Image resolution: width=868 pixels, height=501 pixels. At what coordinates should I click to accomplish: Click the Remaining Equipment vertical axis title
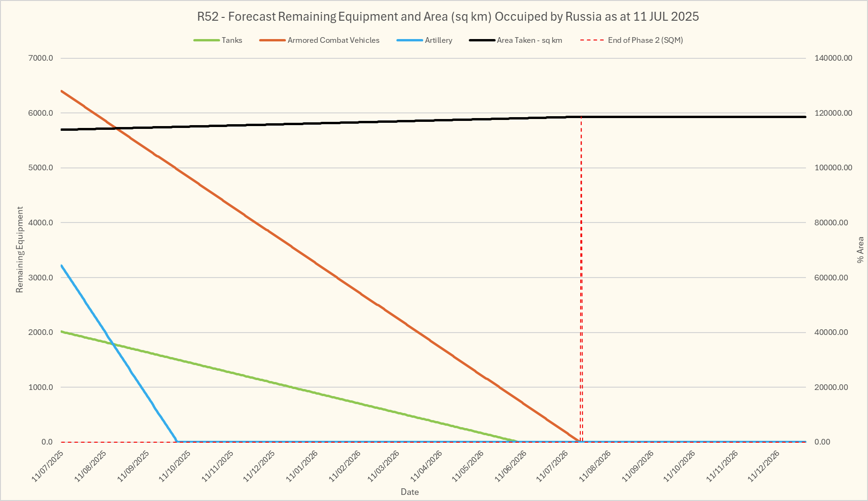point(20,249)
